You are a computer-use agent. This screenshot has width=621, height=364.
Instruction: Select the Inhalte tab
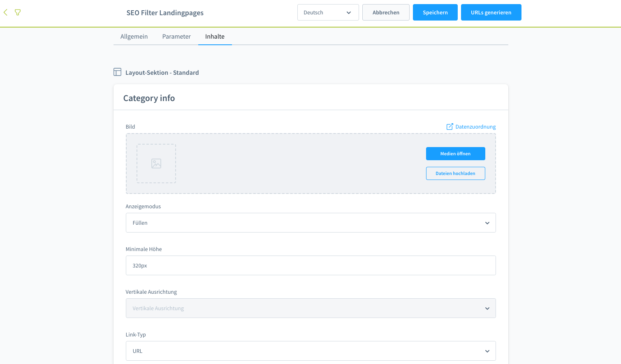[215, 37]
